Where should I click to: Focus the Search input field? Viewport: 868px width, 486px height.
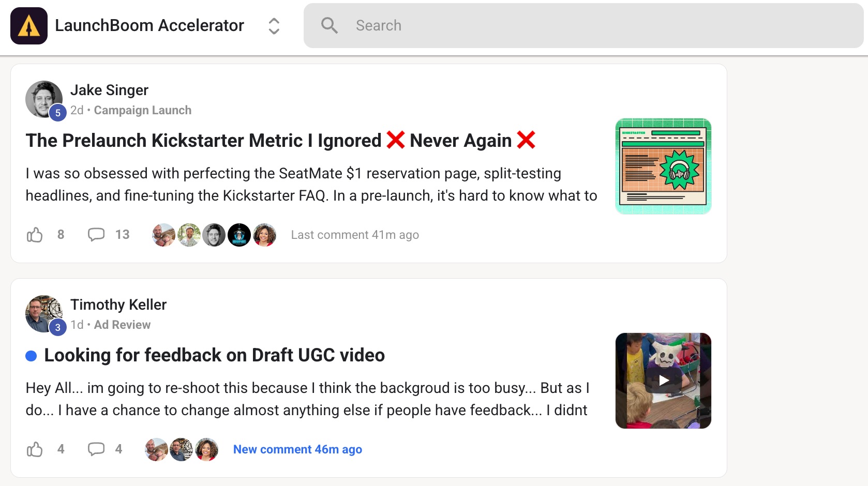583,26
